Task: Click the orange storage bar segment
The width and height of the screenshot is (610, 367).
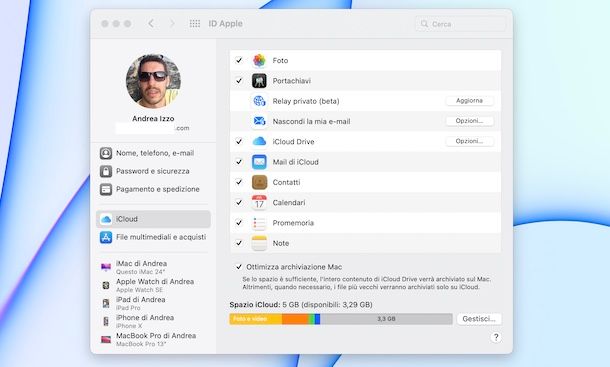Action: tap(295, 319)
